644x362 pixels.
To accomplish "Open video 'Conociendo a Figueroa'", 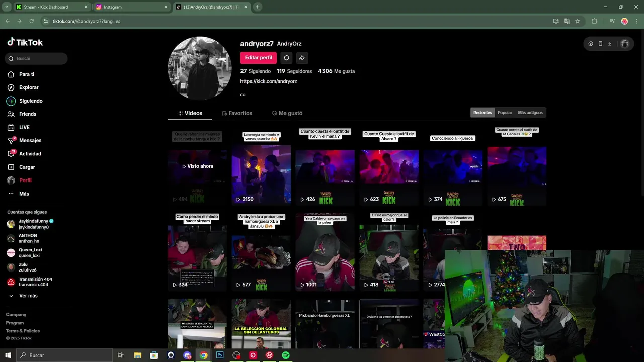I will click(x=453, y=166).
